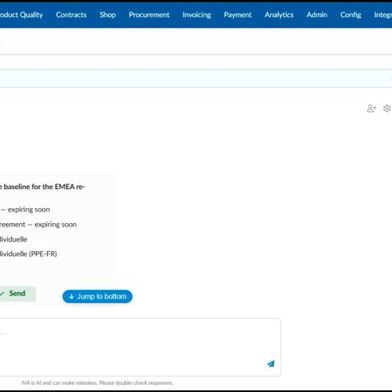Open the Admin menu
Screen dimensions: 392x392
coord(317,15)
